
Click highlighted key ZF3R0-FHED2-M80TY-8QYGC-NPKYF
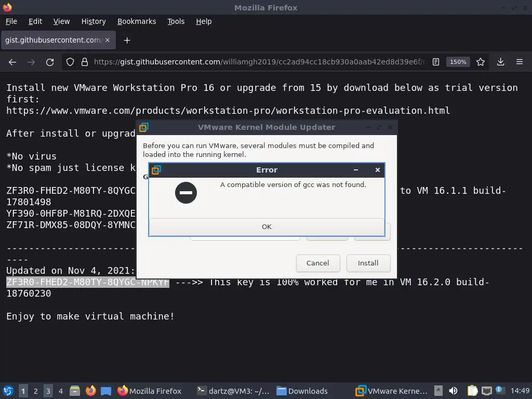point(87,282)
